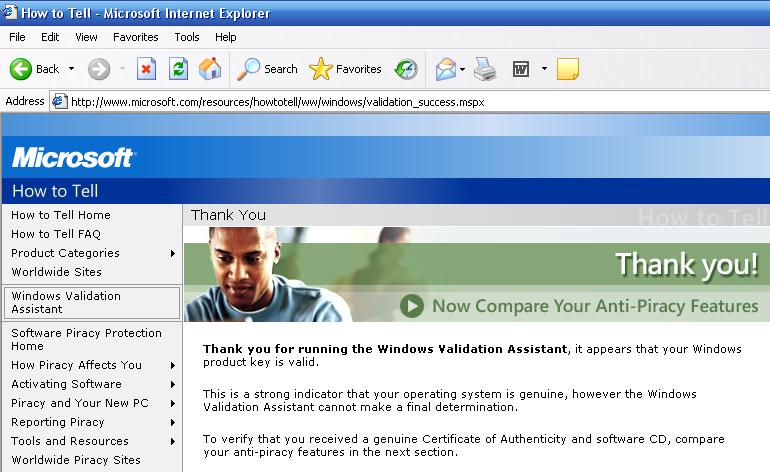Click the green play arrow icon
Screen dimensions: 770x472
[x=412, y=306]
